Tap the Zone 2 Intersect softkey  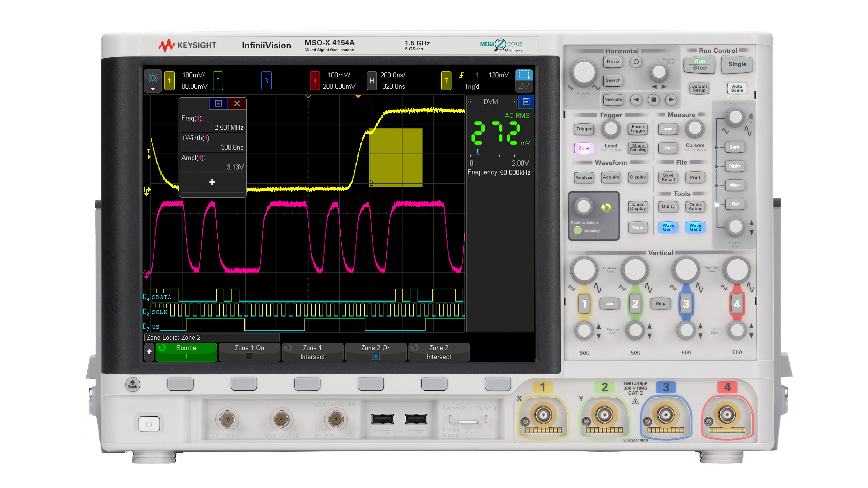(439, 352)
